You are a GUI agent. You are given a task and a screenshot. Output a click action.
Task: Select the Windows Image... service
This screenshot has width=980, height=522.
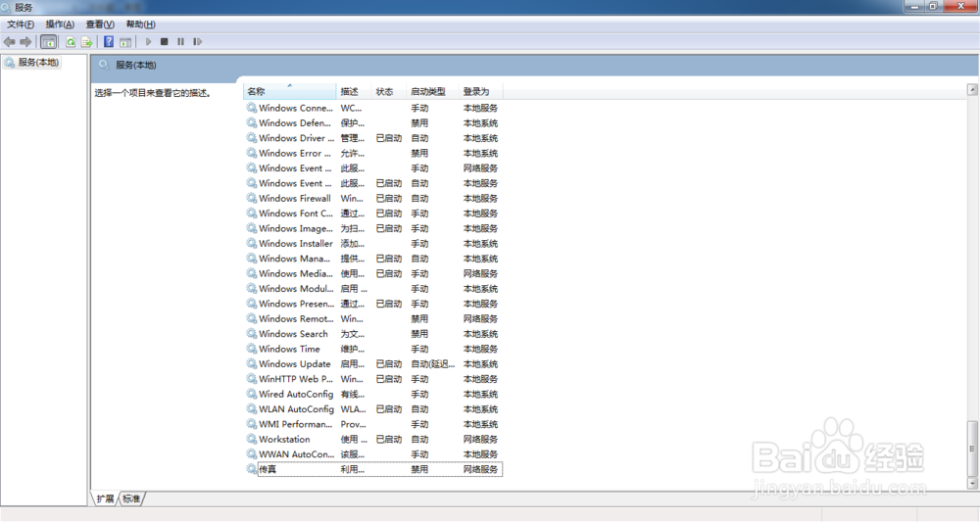pyautogui.click(x=373, y=228)
